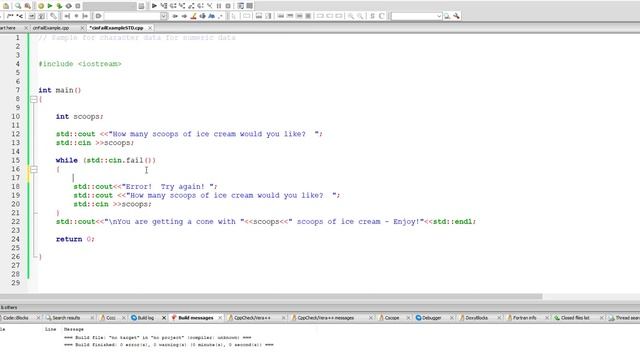640x360 pixels.
Task: Click the Build and run icon
Action: 59,6
